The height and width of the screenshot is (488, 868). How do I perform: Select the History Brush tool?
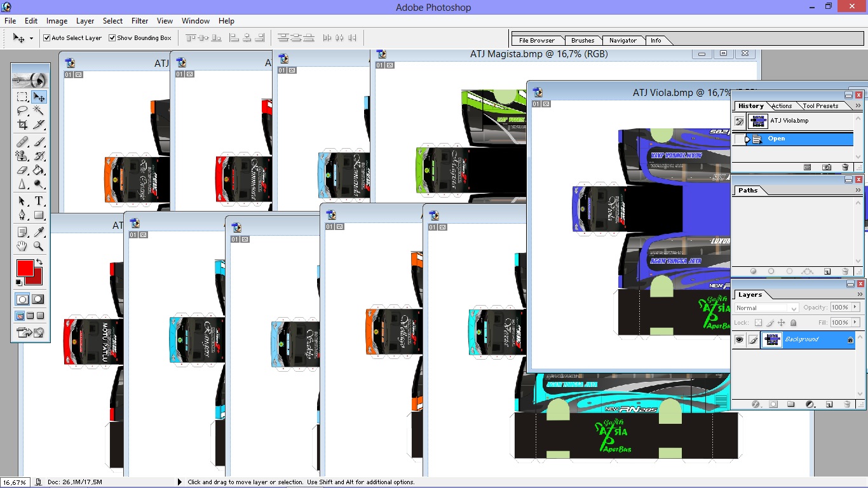pos(39,156)
